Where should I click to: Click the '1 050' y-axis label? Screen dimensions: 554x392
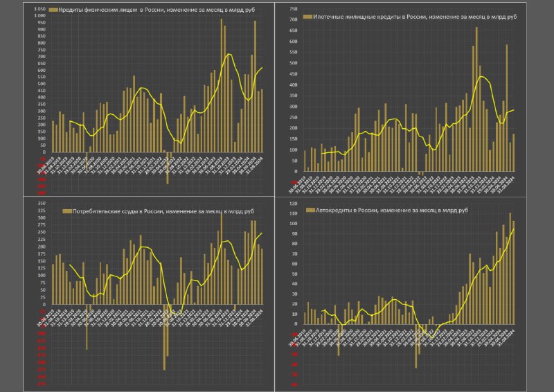[x=40, y=9]
